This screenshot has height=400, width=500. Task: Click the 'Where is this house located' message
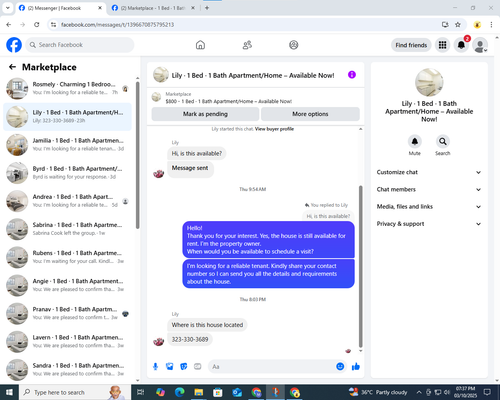tap(207, 325)
